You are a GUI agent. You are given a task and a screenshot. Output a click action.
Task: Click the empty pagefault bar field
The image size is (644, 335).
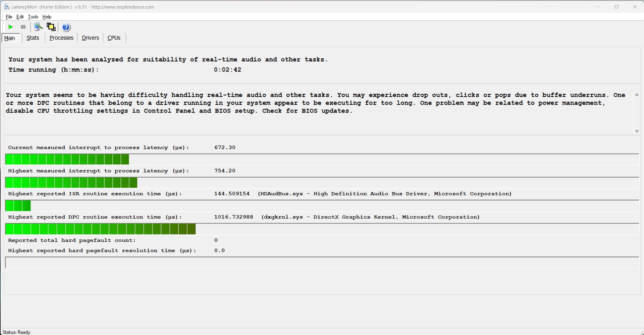322,262
